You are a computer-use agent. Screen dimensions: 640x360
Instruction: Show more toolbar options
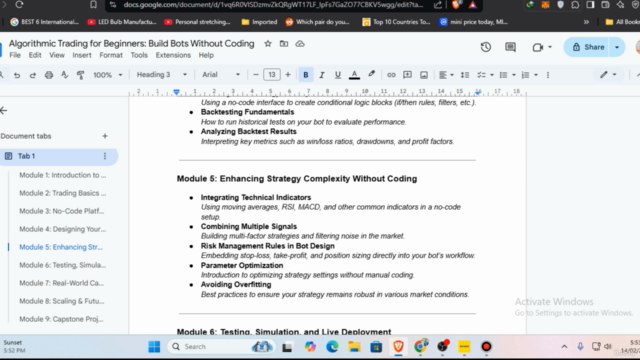(x=548, y=75)
